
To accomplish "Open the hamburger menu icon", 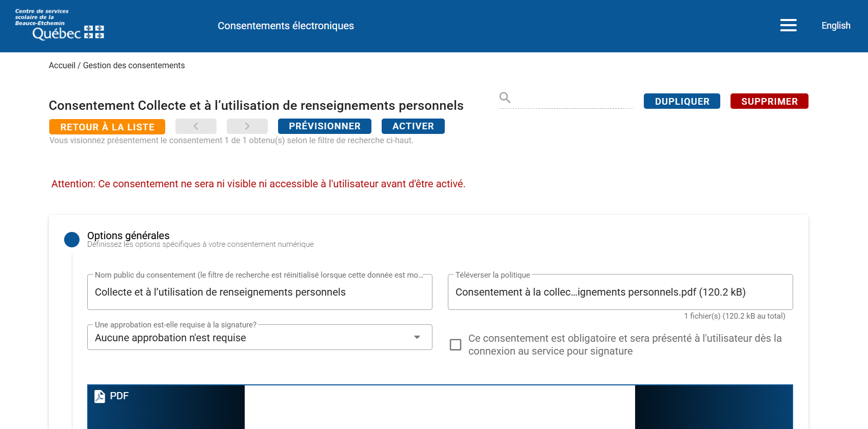I will [x=788, y=26].
